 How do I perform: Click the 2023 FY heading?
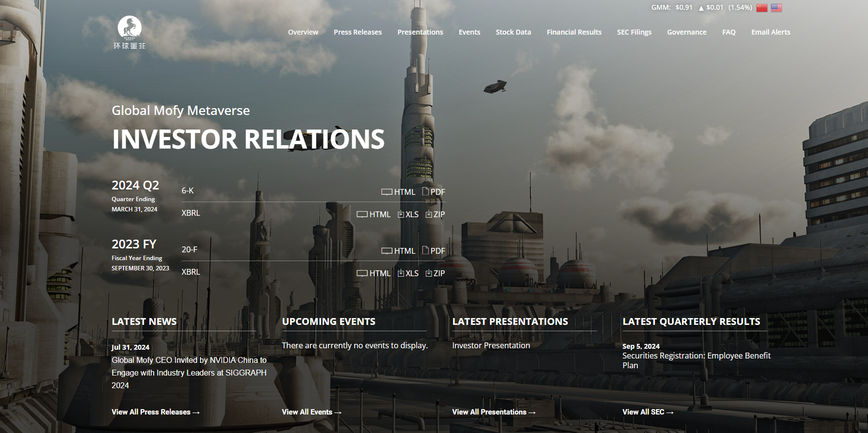click(134, 244)
